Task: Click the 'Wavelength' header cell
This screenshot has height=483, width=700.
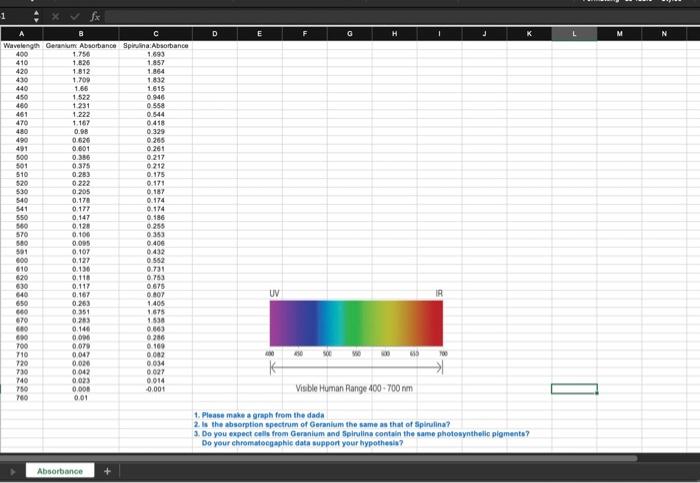Action: click(21, 46)
